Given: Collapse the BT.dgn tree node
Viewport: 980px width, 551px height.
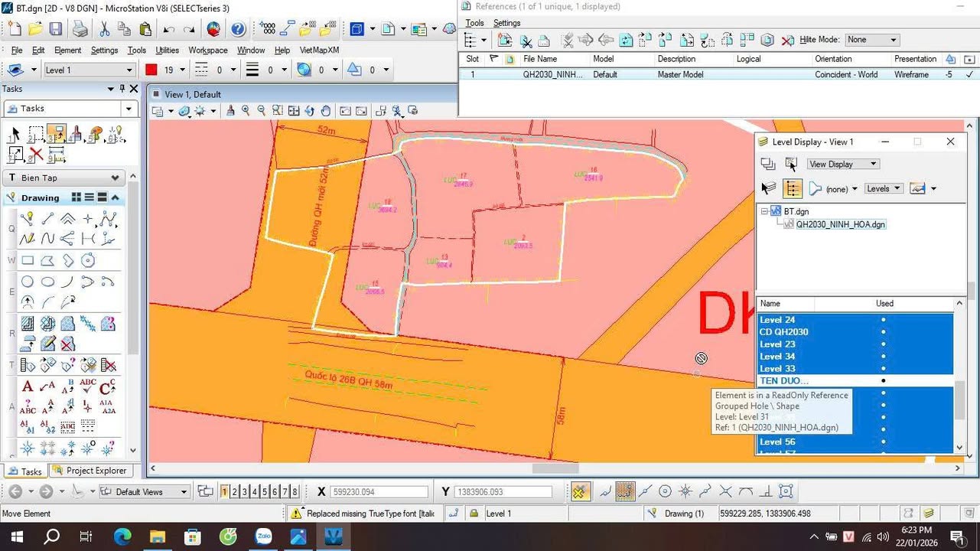Looking at the screenshot, I should tap(765, 211).
